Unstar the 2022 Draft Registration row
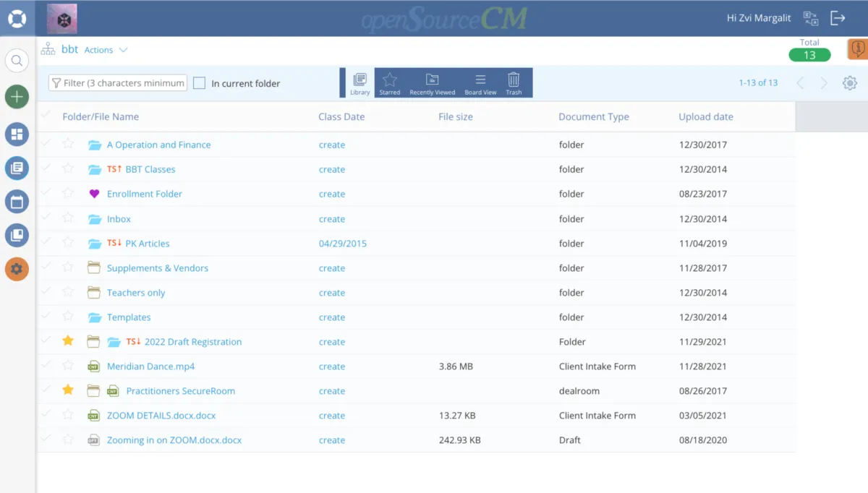Image resolution: width=868 pixels, height=493 pixels. pos(68,340)
